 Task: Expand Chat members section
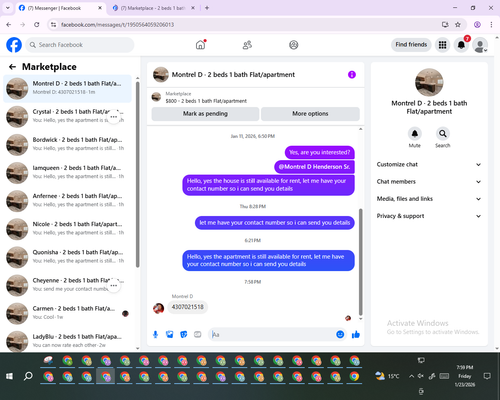(x=429, y=182)
